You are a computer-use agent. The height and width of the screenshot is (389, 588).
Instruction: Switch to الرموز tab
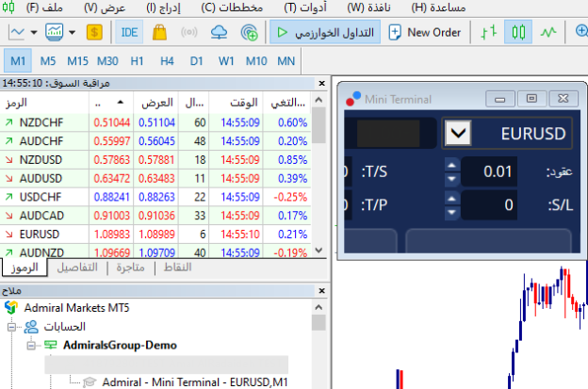click(x=24, y=267)
